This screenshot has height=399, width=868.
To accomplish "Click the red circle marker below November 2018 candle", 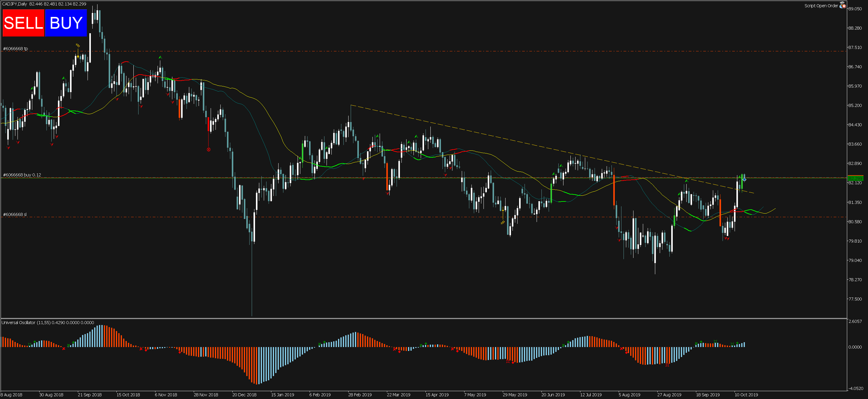I will (x=209, y=150).
